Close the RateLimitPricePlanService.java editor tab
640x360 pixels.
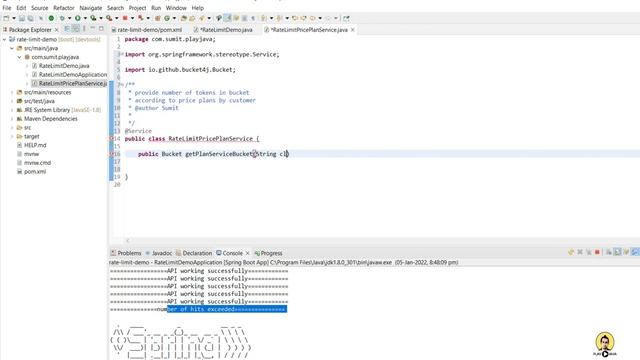[353, 30]
